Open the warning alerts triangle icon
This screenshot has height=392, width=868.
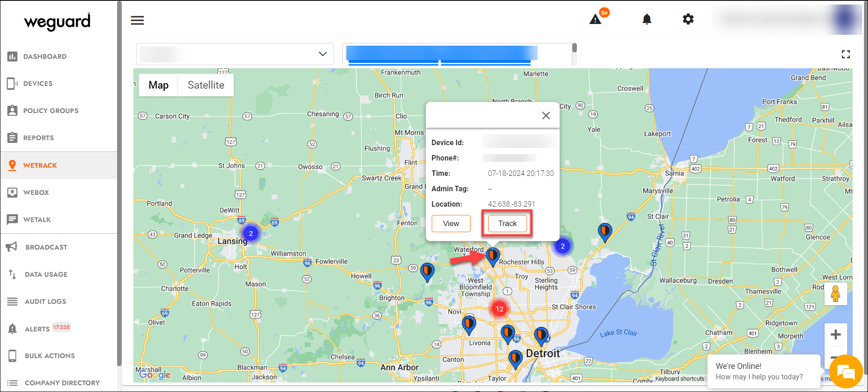point(595,19)
